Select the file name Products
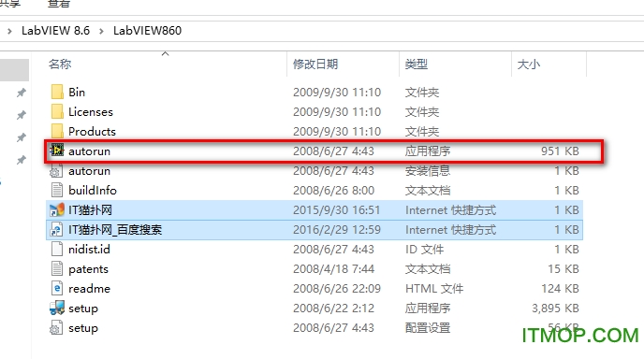Image resolution: width=644 pixels, height=359 pixels. [92, 131]
